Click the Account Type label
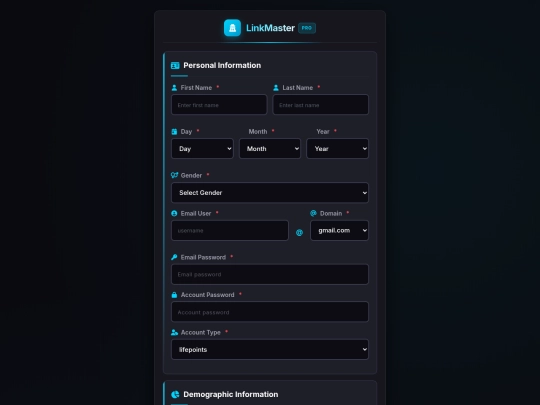The image size is (540, 405). point(200,332)
